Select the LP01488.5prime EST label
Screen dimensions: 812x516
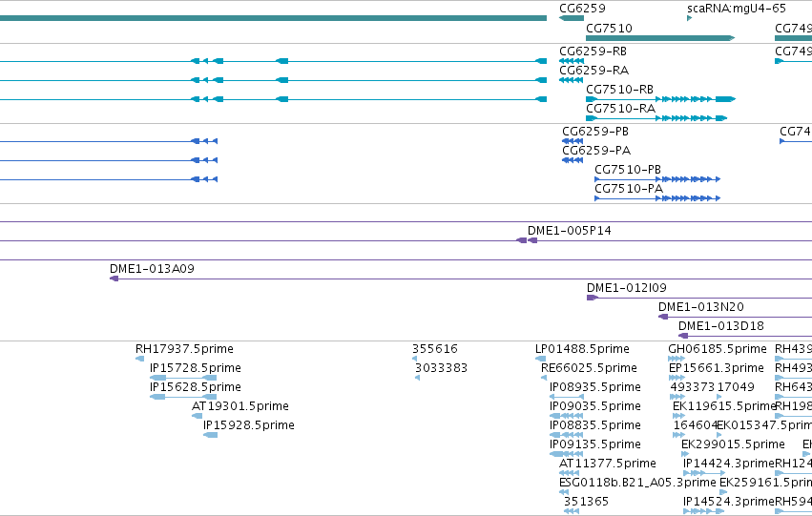[x=582, y=349]
